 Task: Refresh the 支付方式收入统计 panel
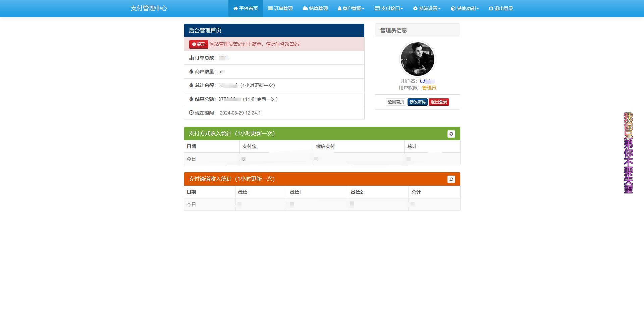[x=451, y=134]
